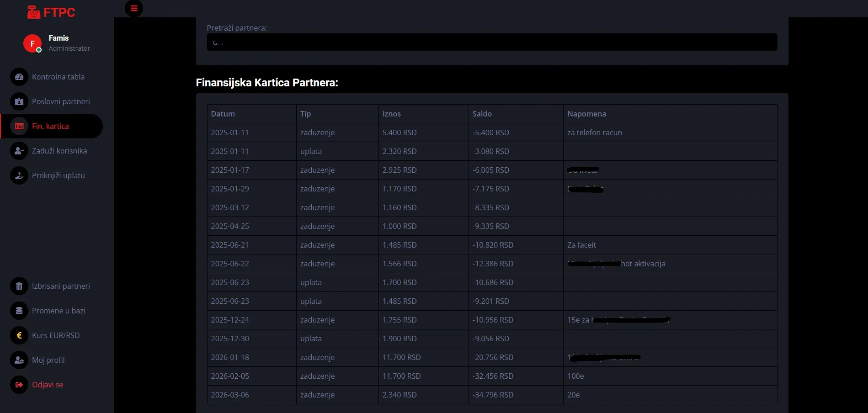
Task: Focus the Pretraži partnera search field
Action: 492,42
